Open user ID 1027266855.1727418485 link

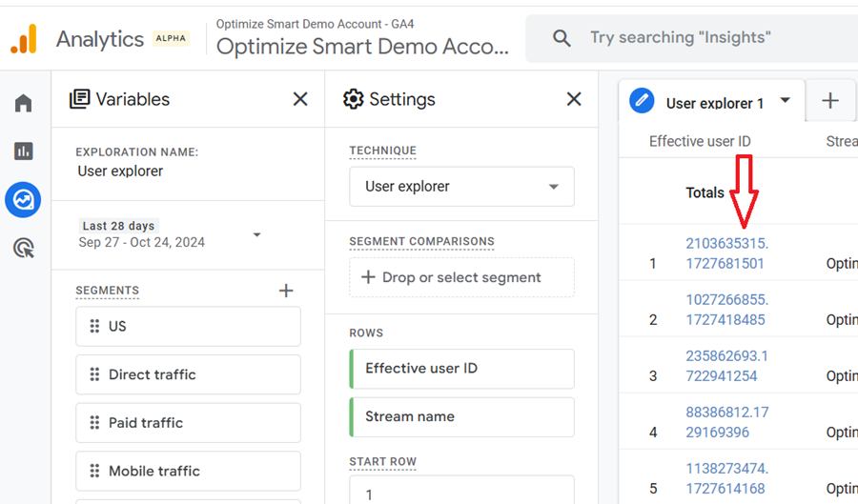click(x=726, y=310)
